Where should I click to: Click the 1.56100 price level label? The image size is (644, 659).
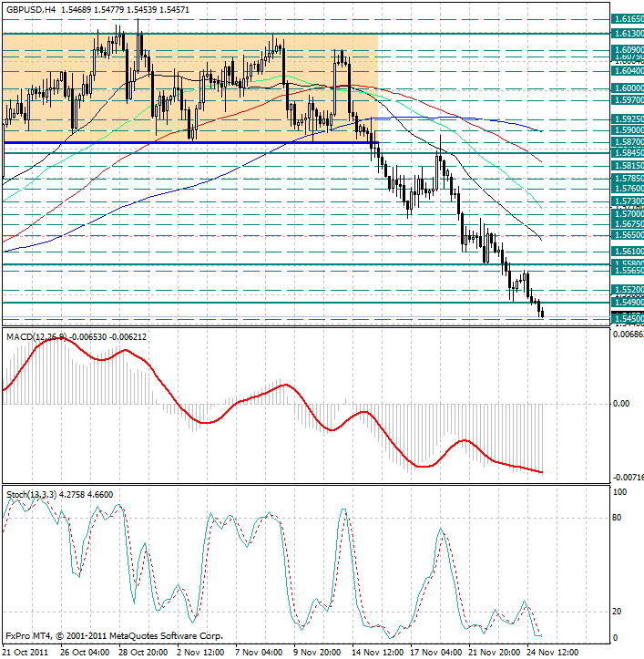(x=629, y=251)
